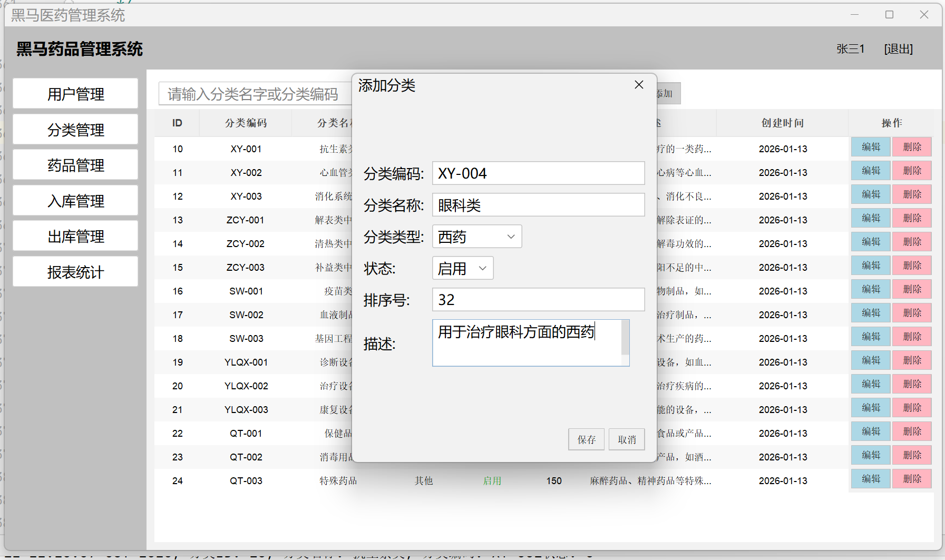Open 入库管理 from the sidebar

point(75,201)
